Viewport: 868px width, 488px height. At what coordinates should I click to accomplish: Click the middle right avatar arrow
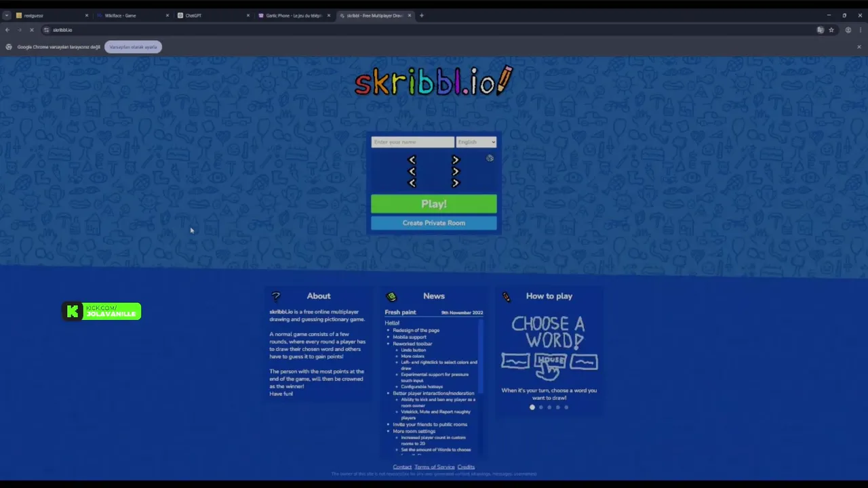pyautogui.click(x=456, y=171)
